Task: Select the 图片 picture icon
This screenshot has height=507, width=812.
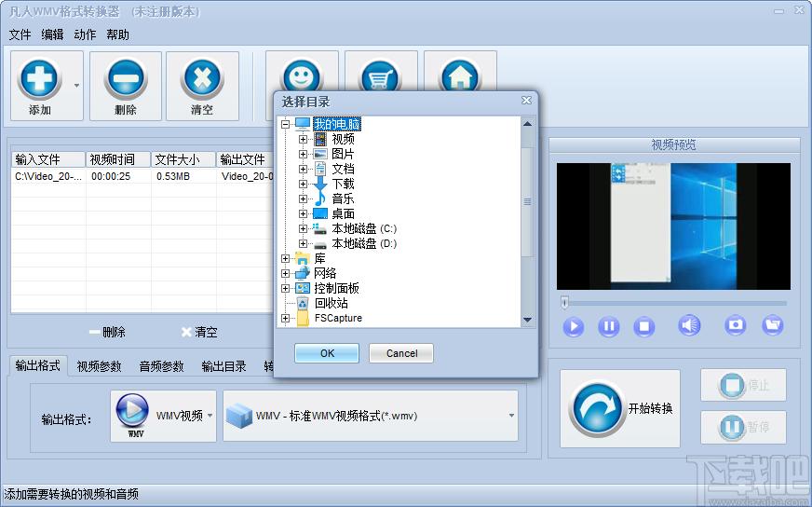Action: click(320, 154)
